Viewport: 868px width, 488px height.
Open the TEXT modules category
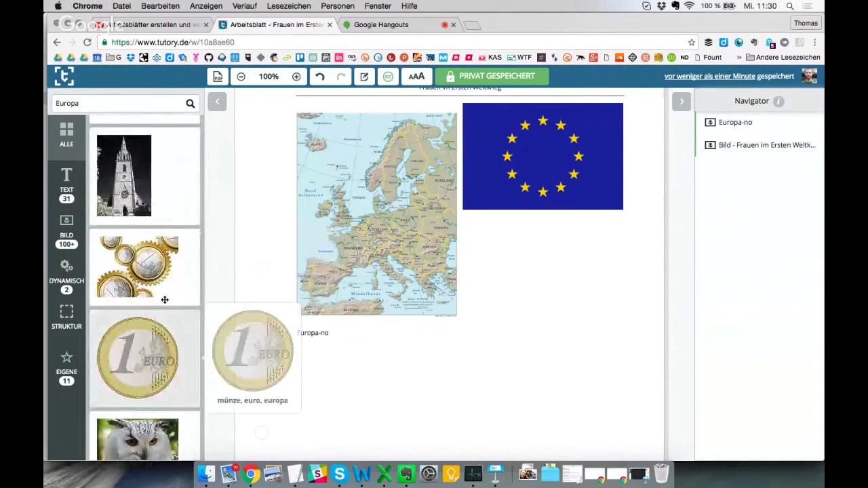pos(66,185)
